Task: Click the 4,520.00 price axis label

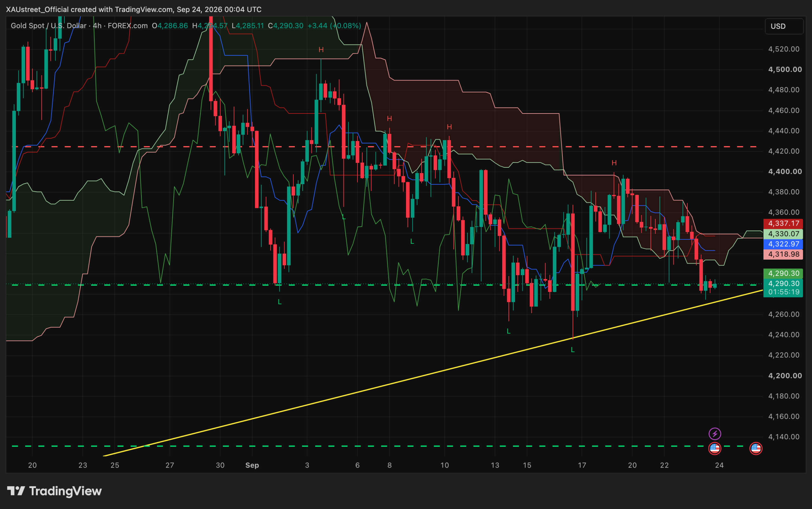Action: coord(784,49)
